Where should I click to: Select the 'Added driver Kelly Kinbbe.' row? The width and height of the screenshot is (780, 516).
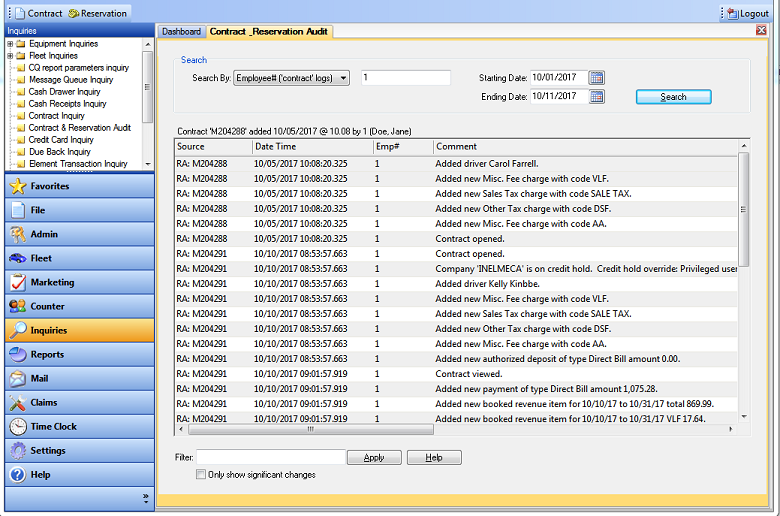(456, 284)
